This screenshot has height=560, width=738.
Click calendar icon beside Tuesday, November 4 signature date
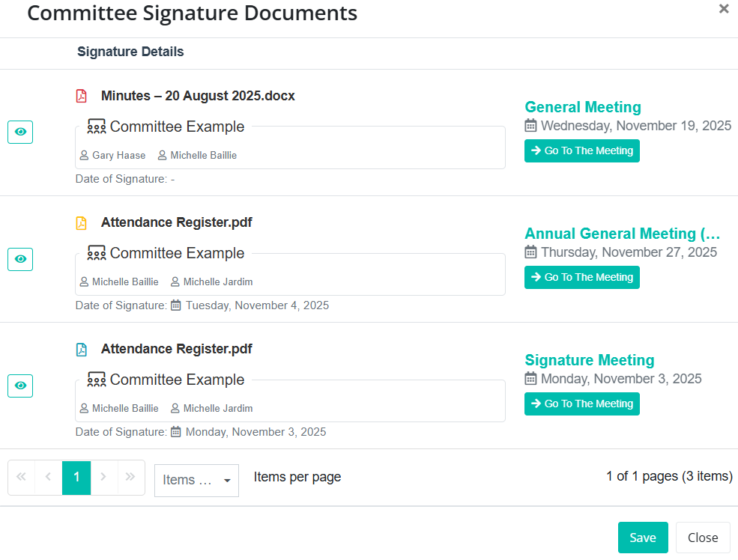[176, 305]
